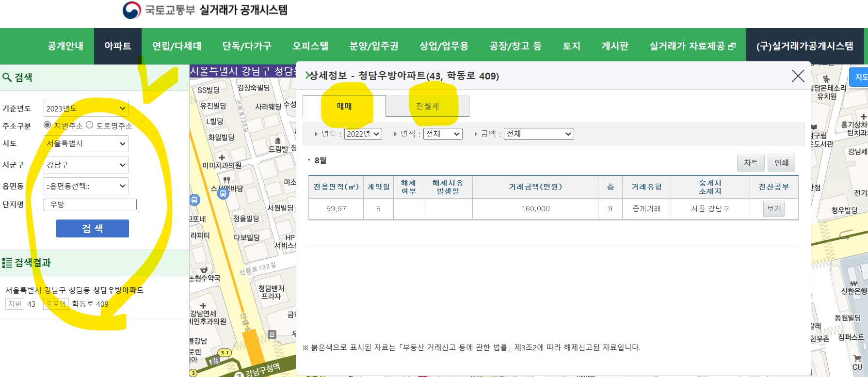Viewport: 868px width, 377px height.
Task: Click the 청담밴처프라자 label on the map
Action: [x=271, y=292]
